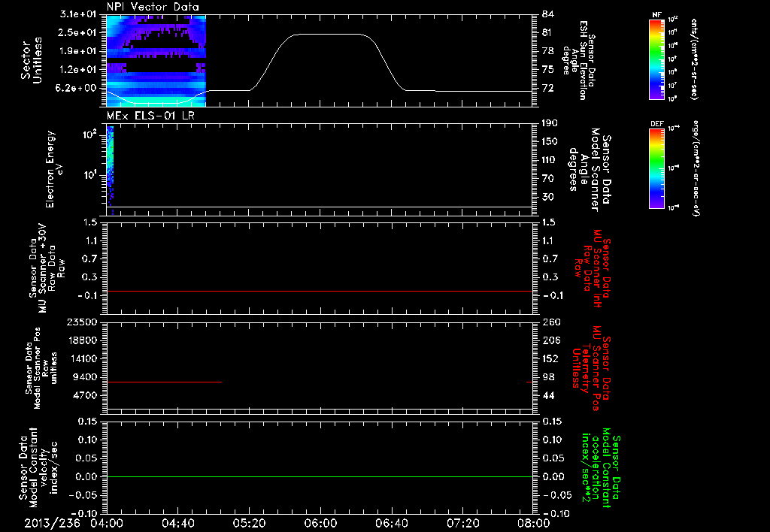Click the red 'MU Scanner Pos Telemetry' label
Screen dimensions: 770x532
click(591, 368)
